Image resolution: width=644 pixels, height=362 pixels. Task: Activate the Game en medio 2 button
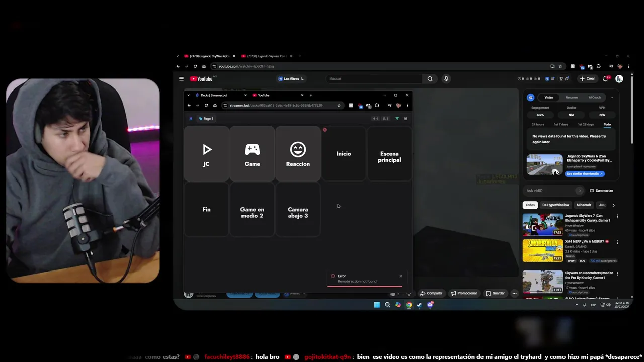[x=252, y=209]
